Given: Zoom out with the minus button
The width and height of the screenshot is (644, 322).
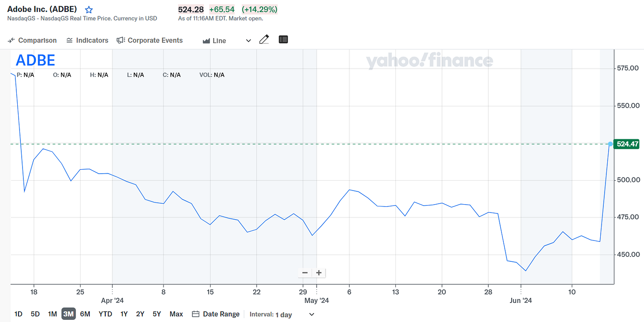Looking at the screenshot, I should click(x=305, y=273).
